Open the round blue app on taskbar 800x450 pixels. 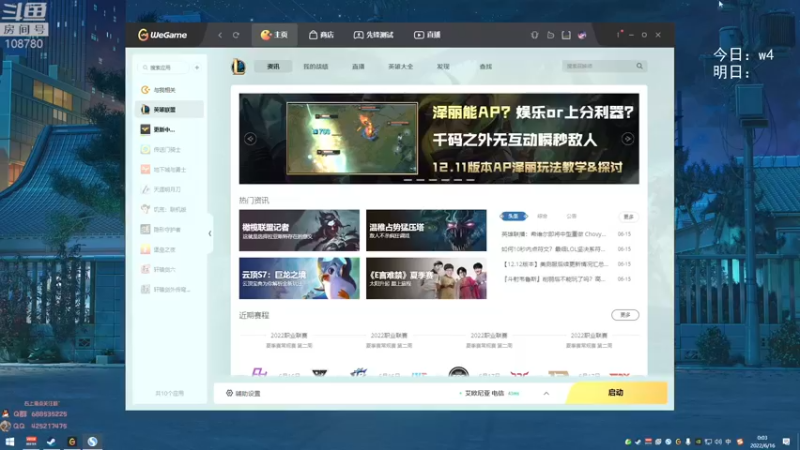click(x=92, y=442)
